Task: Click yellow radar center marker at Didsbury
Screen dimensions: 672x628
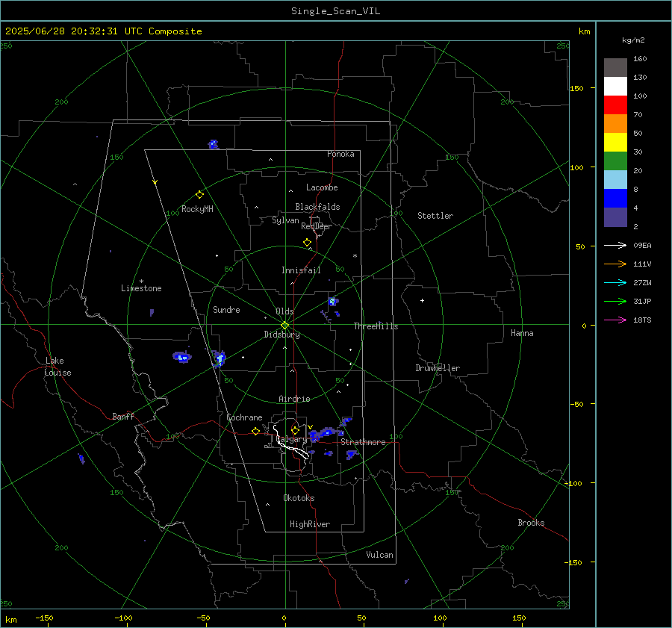Action: tap(285, 326)
